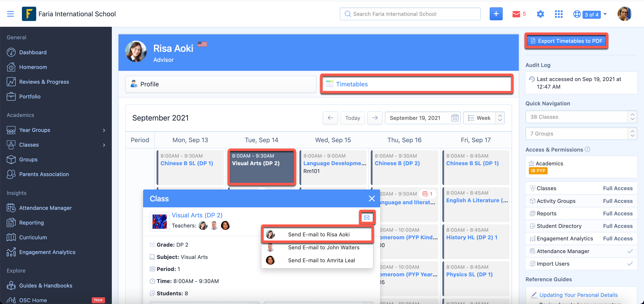Click the Search Faria International School field
The width and height of the screenshot is (644, 304).
coord(410,14)
